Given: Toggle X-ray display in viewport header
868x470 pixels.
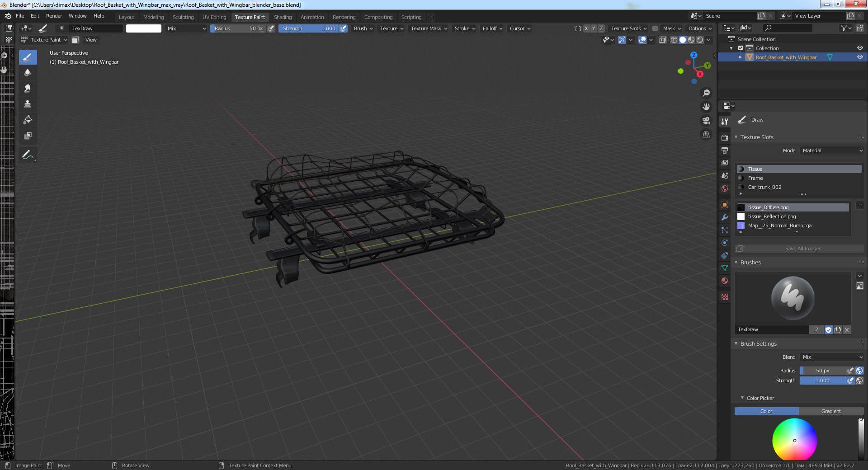Looking at the screenshot, I should pyautogui.click(x=662, y=40).
